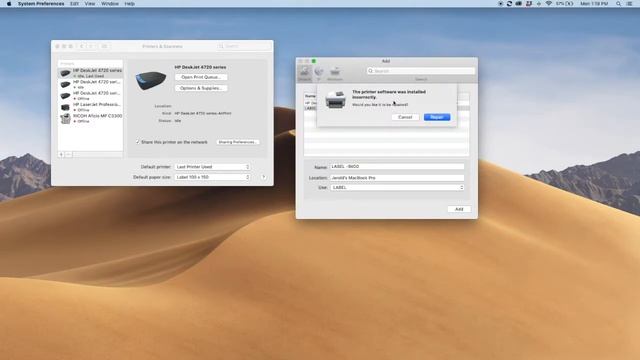
Task: Open the Use dropdown in Add window
Action: [x=397, y=187]
